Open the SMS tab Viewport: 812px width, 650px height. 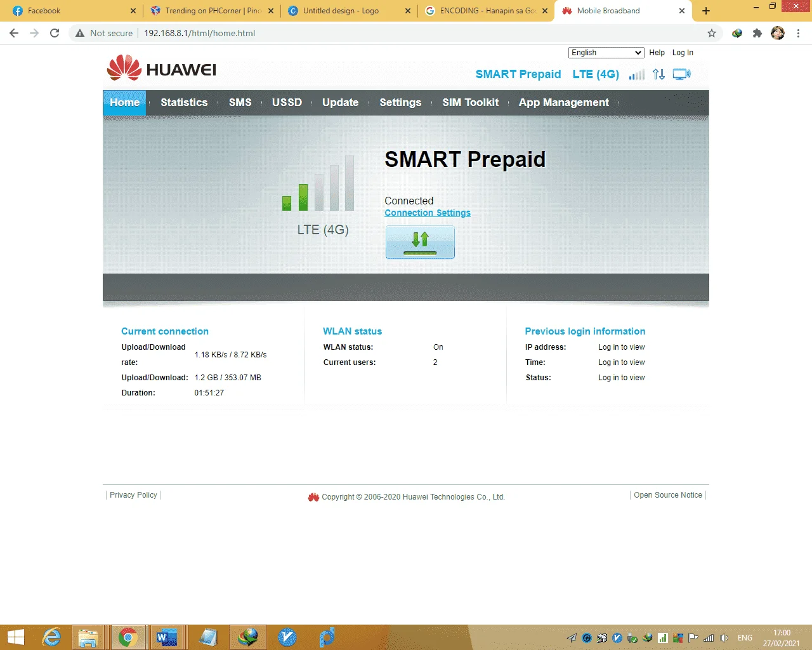click(x=240, y=102)
